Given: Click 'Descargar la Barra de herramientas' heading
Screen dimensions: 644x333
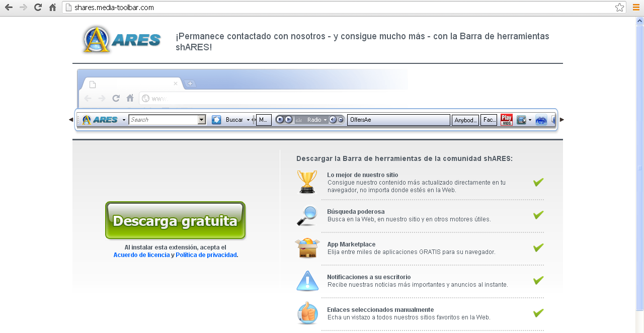Looking at the screenshot, I should pyautogui.click(x=405, y=158).
